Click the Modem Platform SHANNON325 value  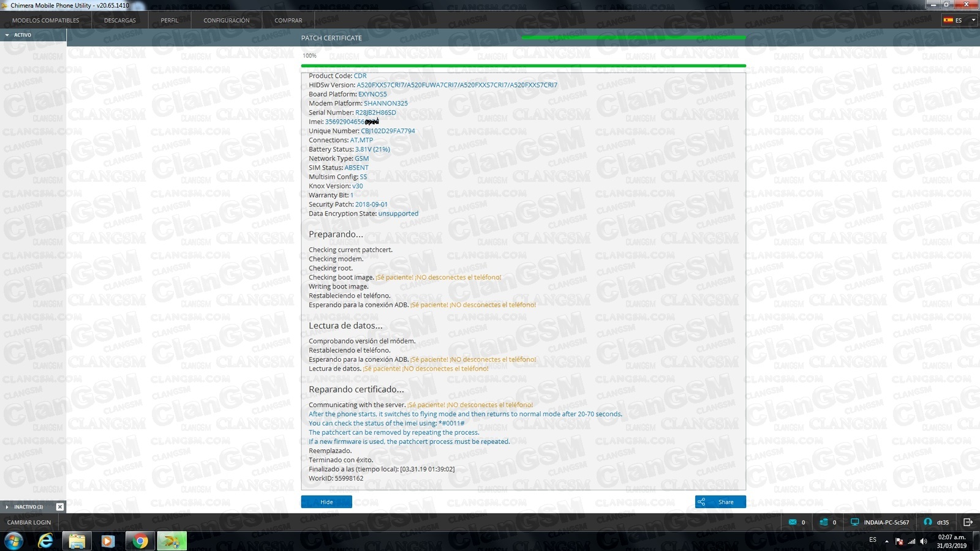point(386,103)
